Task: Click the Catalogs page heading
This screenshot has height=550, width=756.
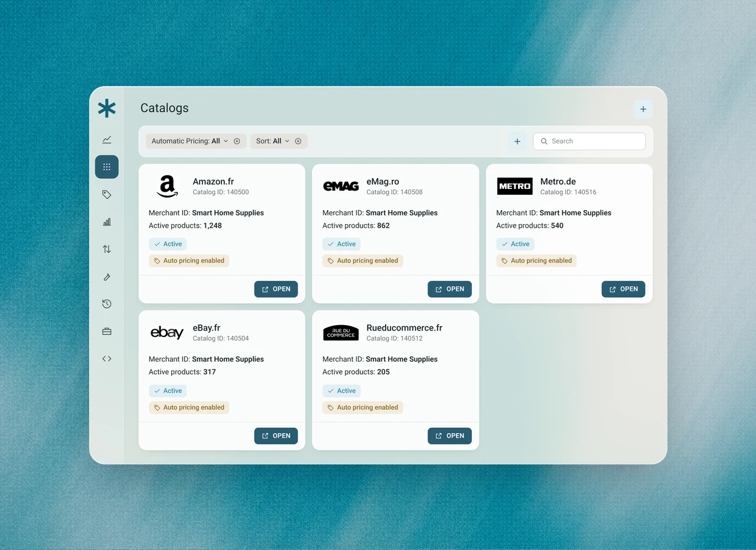Action: pyautogui.click(x=165, y=108)
